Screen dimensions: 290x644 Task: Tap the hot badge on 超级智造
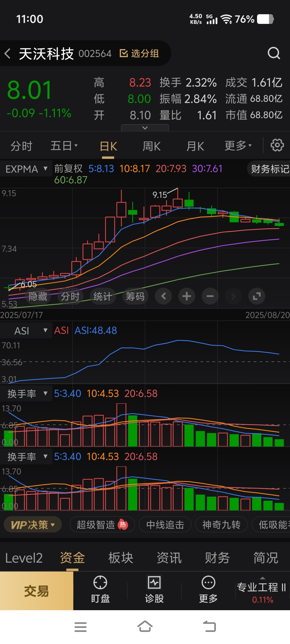coord(123,525)
